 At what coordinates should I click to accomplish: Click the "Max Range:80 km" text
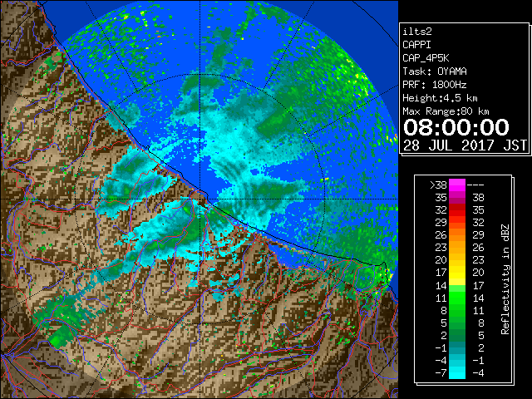click(446, 111)
